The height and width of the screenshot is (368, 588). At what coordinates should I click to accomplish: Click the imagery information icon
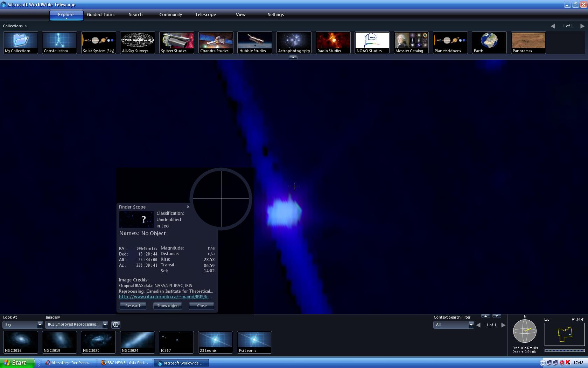tap(116, 325)
